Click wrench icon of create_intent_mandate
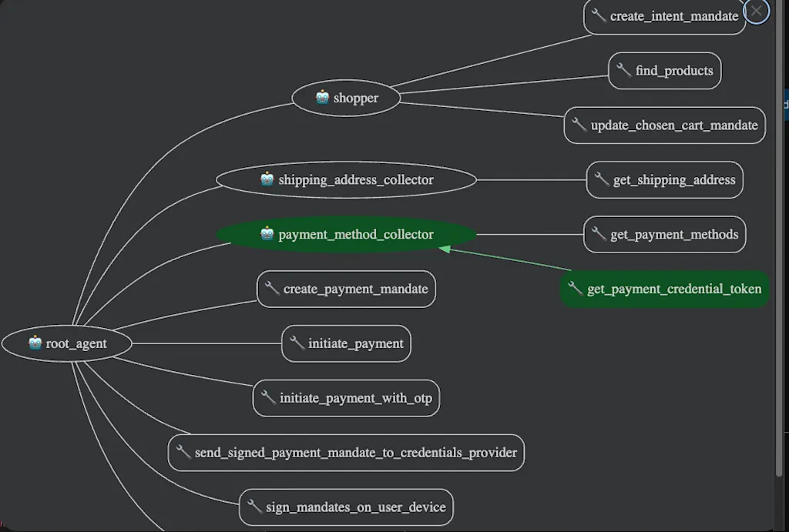Screen dimensions: 789x532 pyautogui.click(x=599, y=15)
